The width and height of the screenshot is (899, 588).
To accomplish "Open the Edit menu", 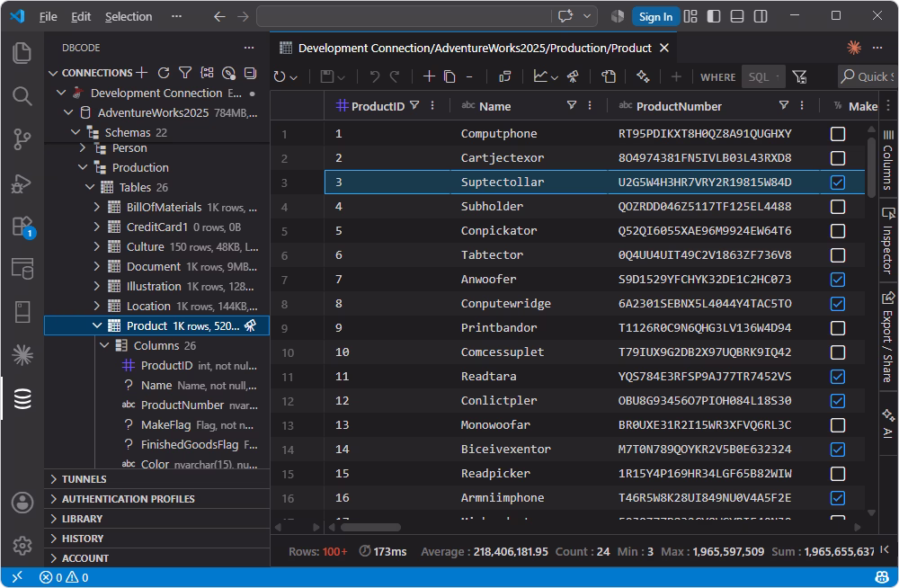I will click(x=81, y=17).
